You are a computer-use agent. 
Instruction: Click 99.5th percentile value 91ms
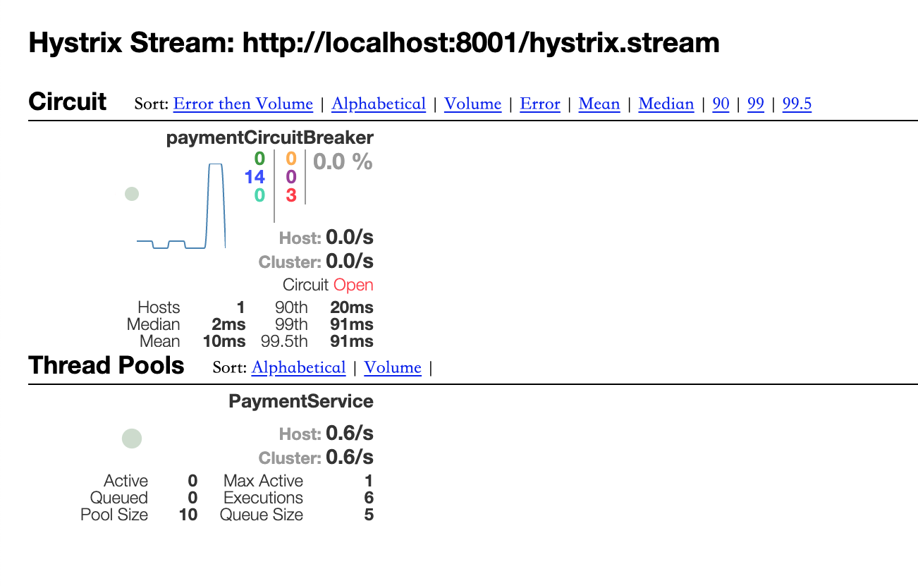[x=352, y=341]
